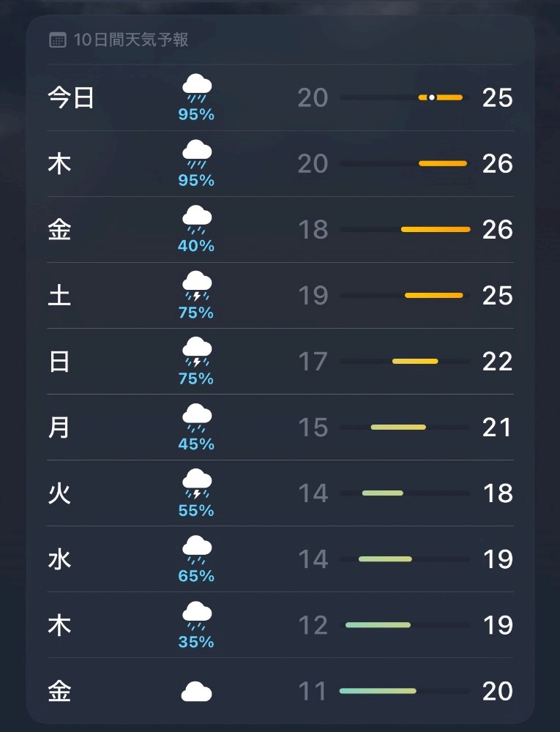Select the 今日 day label
The height and width of the screenshot is (732, 560).
(x=71, y=97)
